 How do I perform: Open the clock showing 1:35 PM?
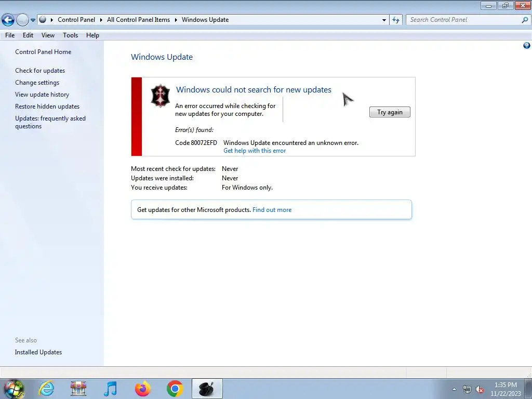coord(506,389)
